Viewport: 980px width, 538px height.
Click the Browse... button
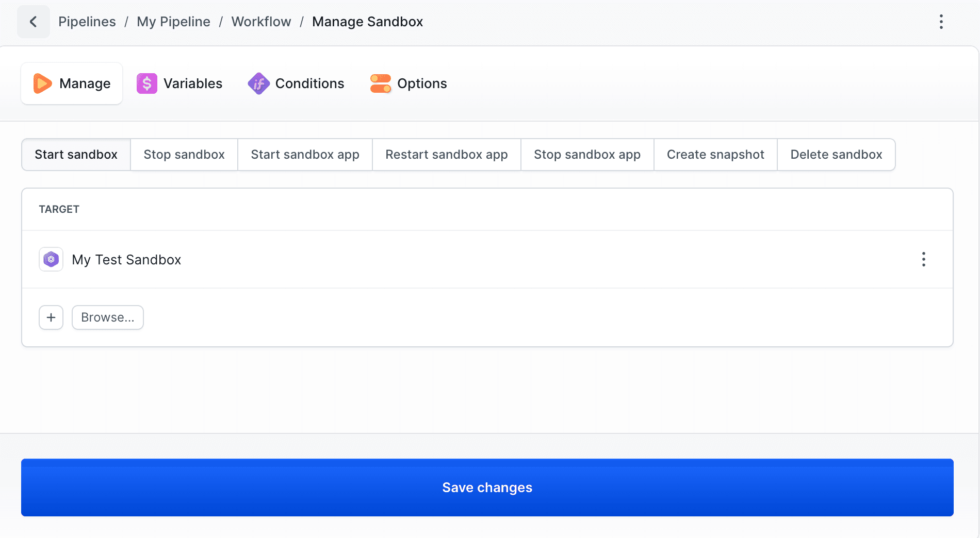click(x=107, y=317)
